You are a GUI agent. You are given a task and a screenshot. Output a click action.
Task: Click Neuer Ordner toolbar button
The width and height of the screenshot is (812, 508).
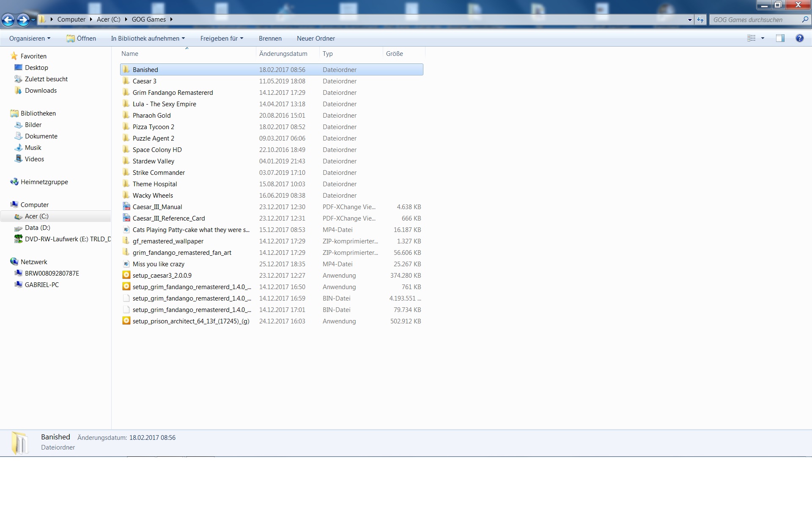click(x=316, y=38)
